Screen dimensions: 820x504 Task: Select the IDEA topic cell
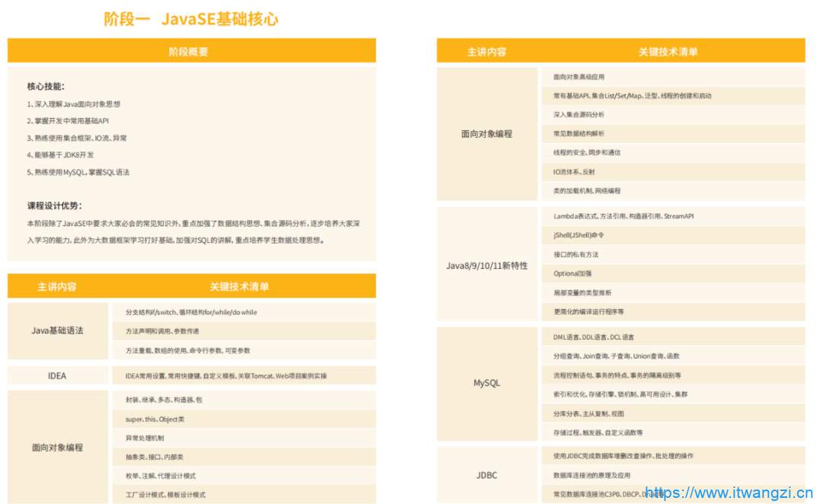point(58,375)
